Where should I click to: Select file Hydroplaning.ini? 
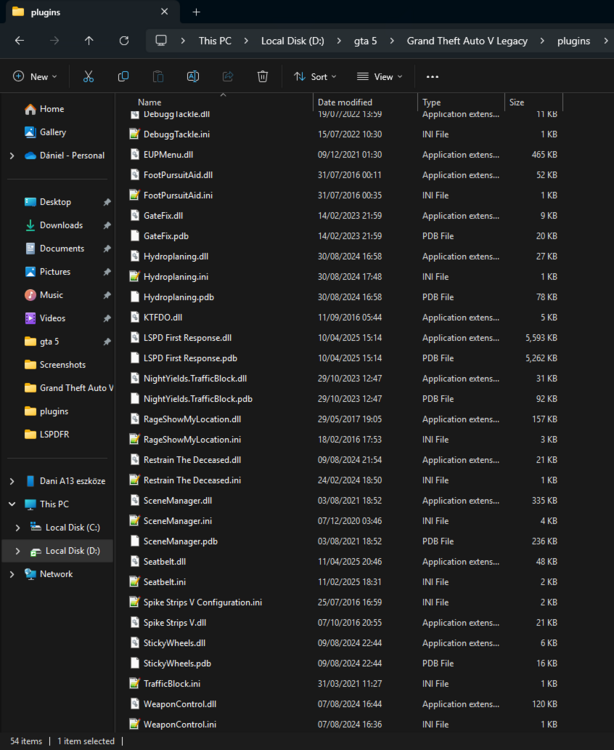pos(176,276)
